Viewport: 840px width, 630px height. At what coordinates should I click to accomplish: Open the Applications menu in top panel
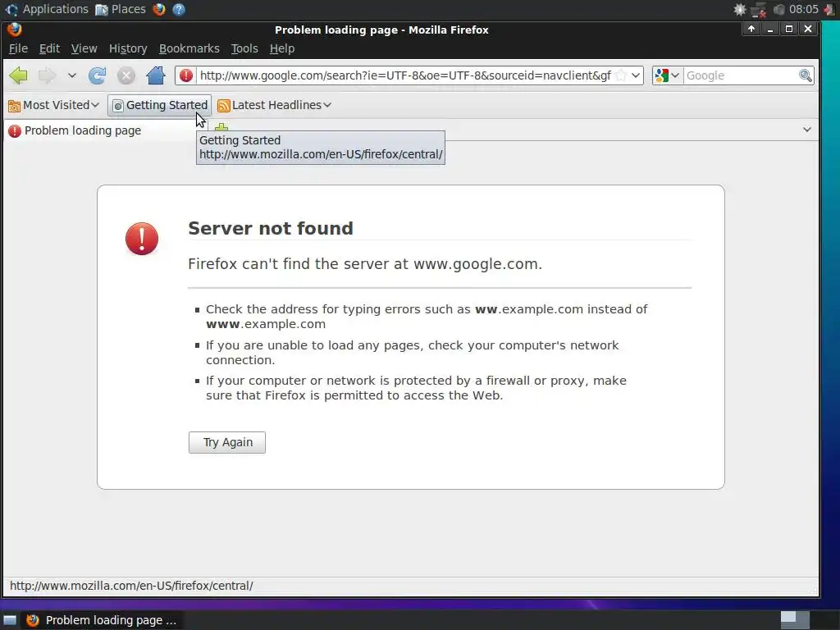pyautogui.click(x=47, y=9)
